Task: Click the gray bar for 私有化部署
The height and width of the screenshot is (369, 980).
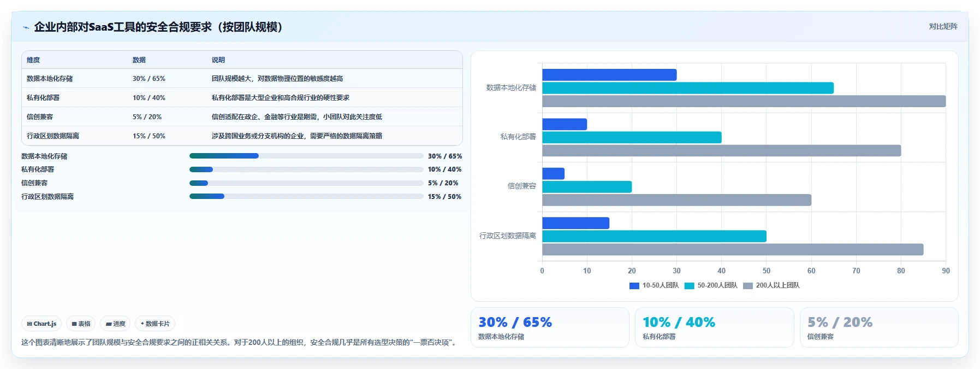Action: click(722, 150)
